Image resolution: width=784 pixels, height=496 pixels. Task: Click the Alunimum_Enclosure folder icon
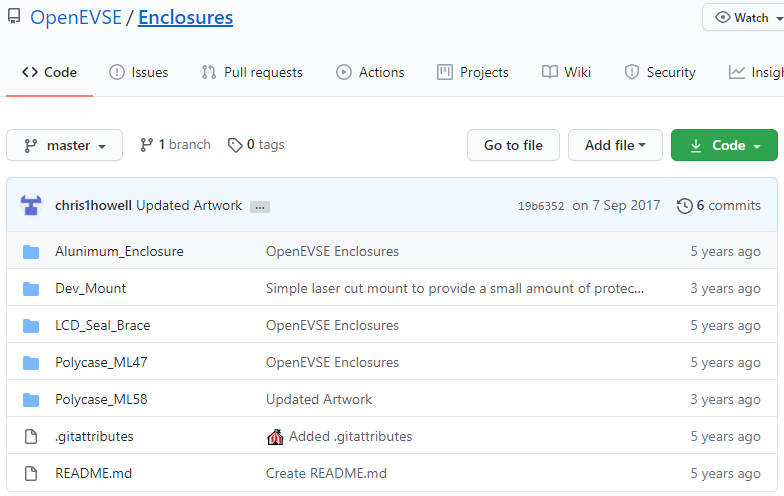point(31,252)
